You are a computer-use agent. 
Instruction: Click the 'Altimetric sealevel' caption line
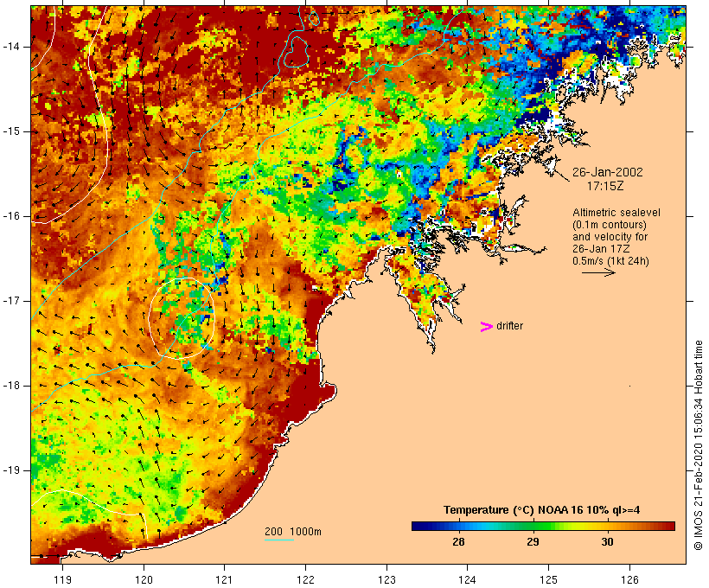[x=616, y=213]
